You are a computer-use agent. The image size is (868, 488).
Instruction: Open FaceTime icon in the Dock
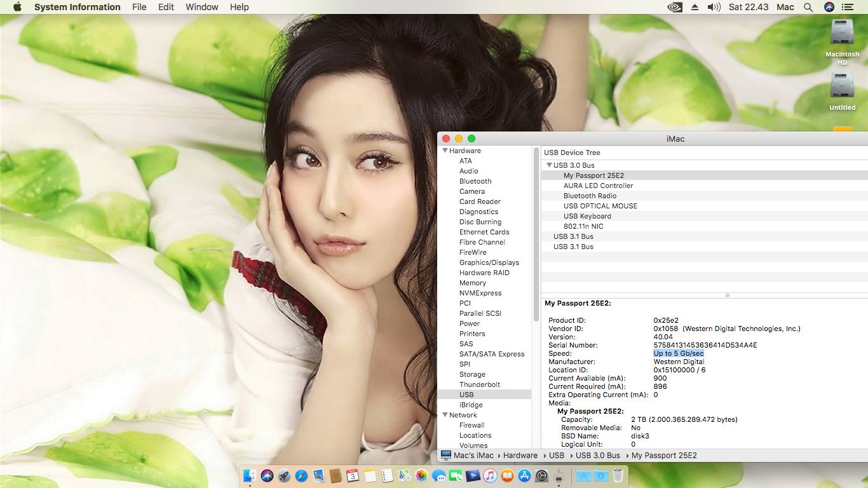click(456, 475)
